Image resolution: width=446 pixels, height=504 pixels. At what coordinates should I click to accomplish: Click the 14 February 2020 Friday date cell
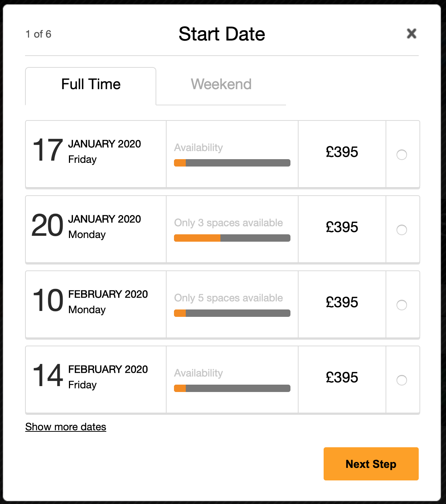click(90, 377)
